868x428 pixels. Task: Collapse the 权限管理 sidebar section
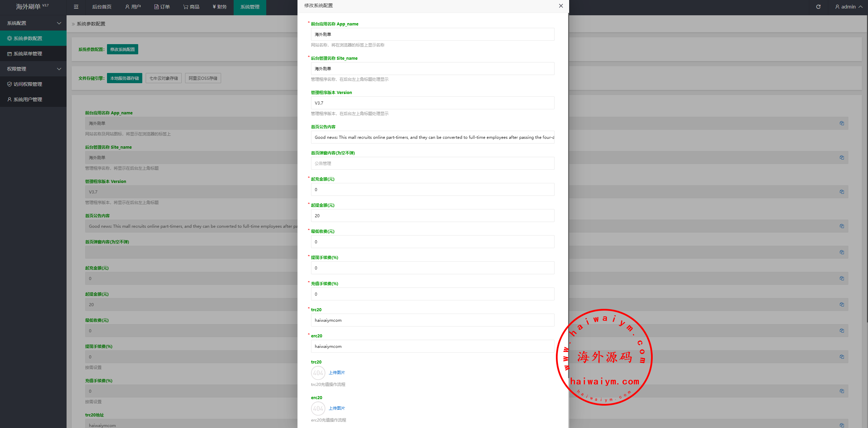tap(33, 69)
